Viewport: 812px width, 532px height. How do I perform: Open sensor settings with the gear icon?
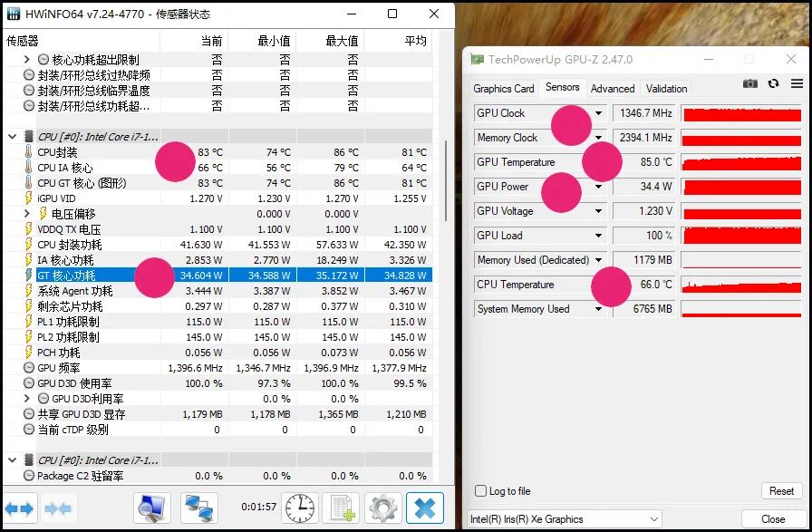click(x=383, y=508)
